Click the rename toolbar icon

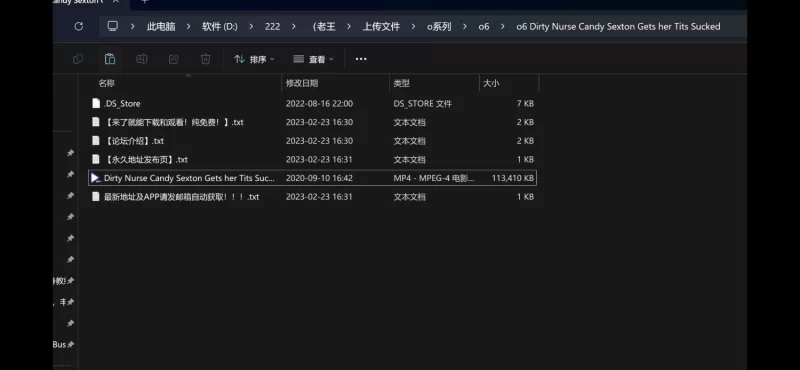click(x=142, y=59)
